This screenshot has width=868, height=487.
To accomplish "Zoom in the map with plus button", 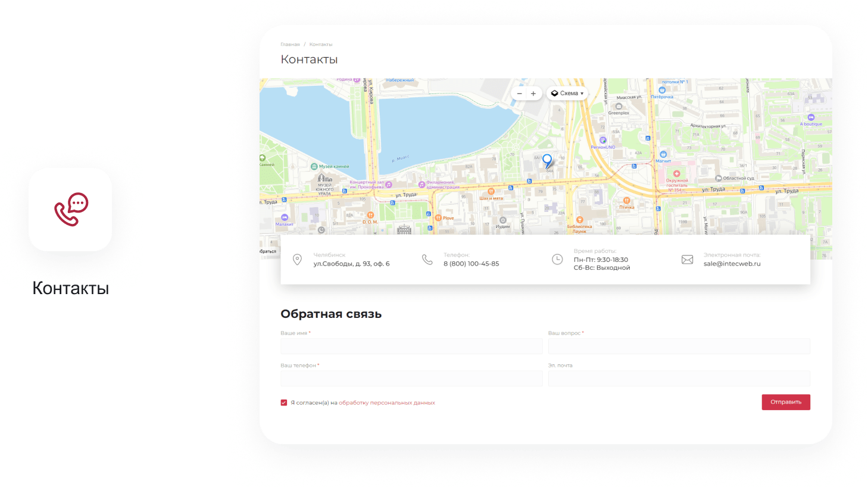I will tap(533, 93).
